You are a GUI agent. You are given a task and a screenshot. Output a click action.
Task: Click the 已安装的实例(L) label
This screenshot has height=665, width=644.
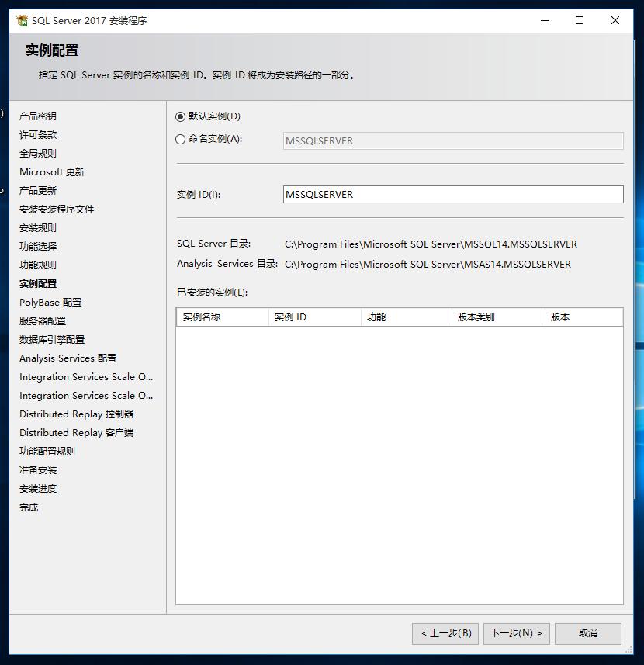click(213, 293)
